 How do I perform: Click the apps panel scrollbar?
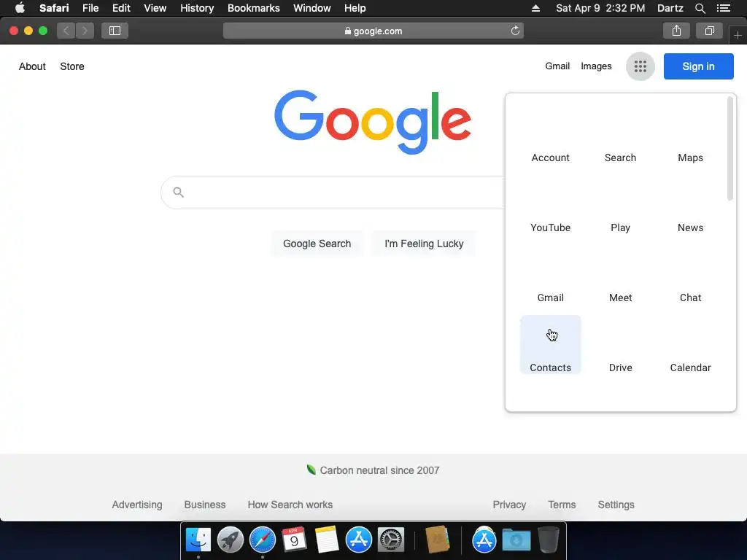(x=729, y=149)
